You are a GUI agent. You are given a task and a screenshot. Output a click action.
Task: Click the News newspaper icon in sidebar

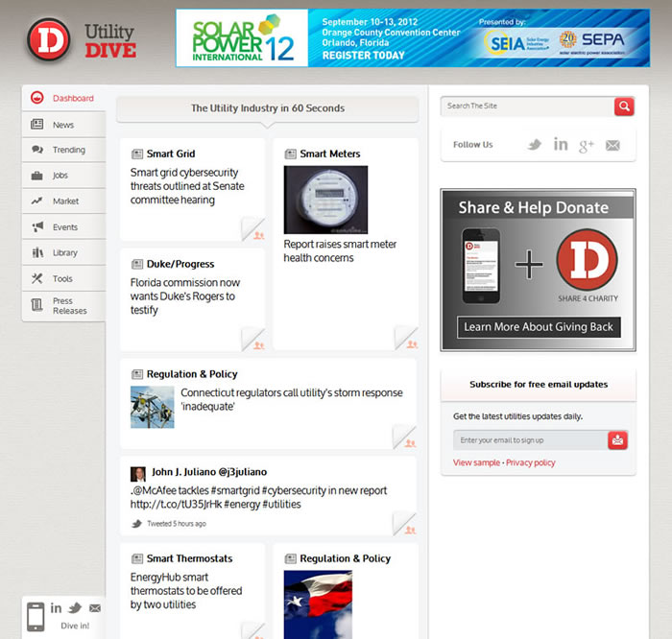pos(36,124)
